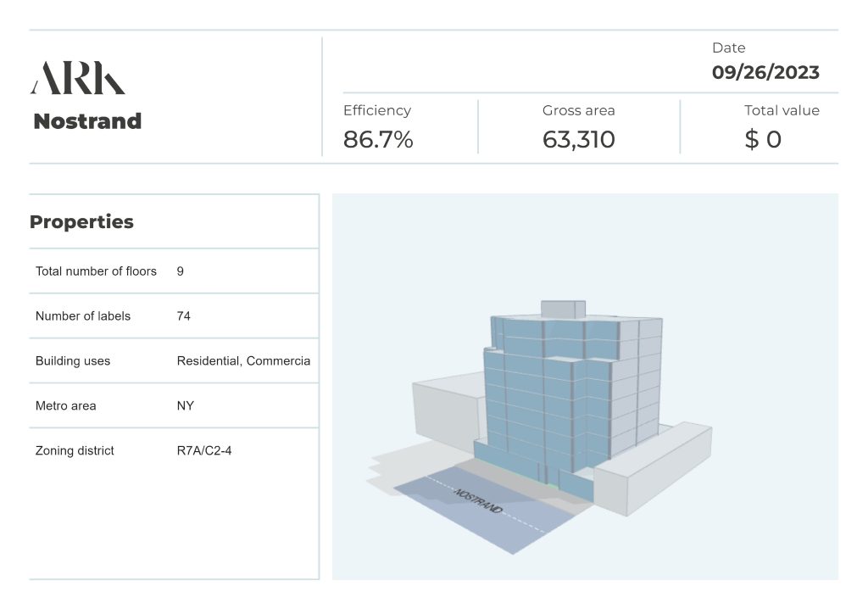Click the Properties panel heading
This screenshot has width=868, height=614.
pos(81,222)
